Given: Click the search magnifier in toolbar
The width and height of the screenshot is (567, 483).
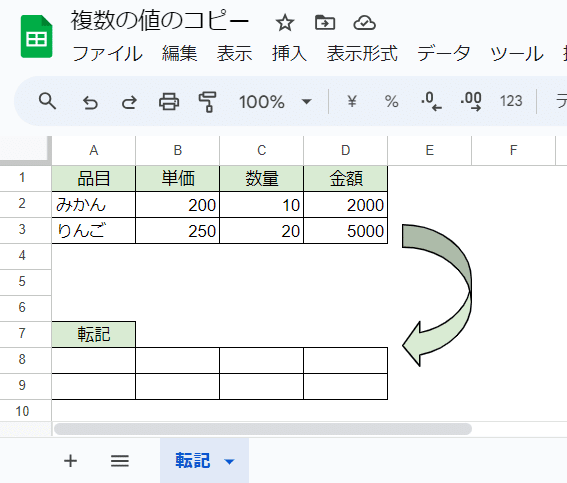Looking at the screenshot, I should click(47, 101).
